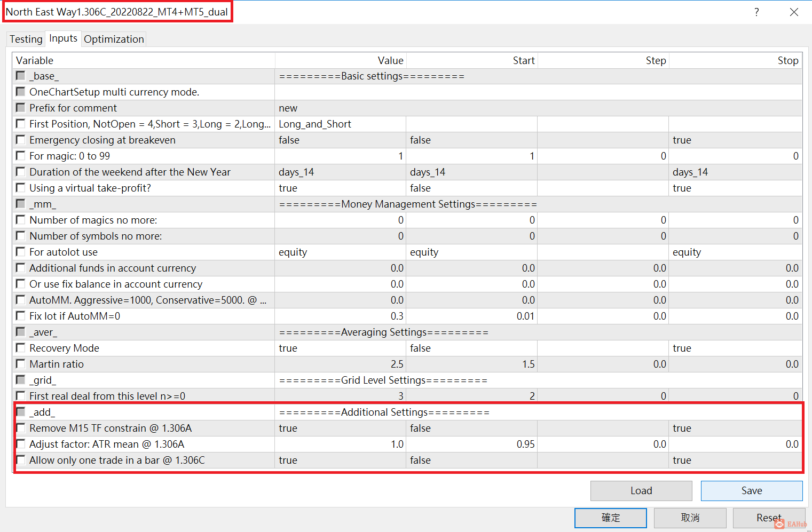Click the Reset button

click(x=769, y=518)
